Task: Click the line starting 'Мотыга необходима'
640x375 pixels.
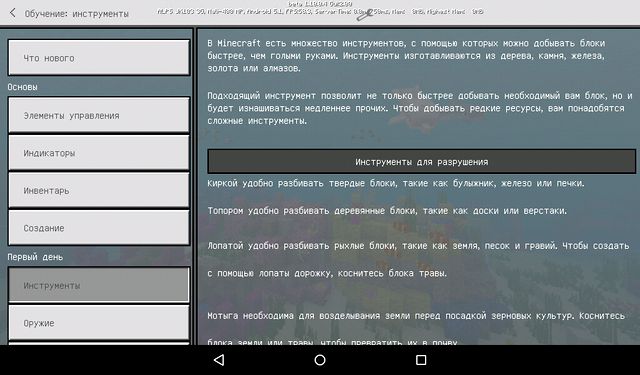Action: pos(416,315)
